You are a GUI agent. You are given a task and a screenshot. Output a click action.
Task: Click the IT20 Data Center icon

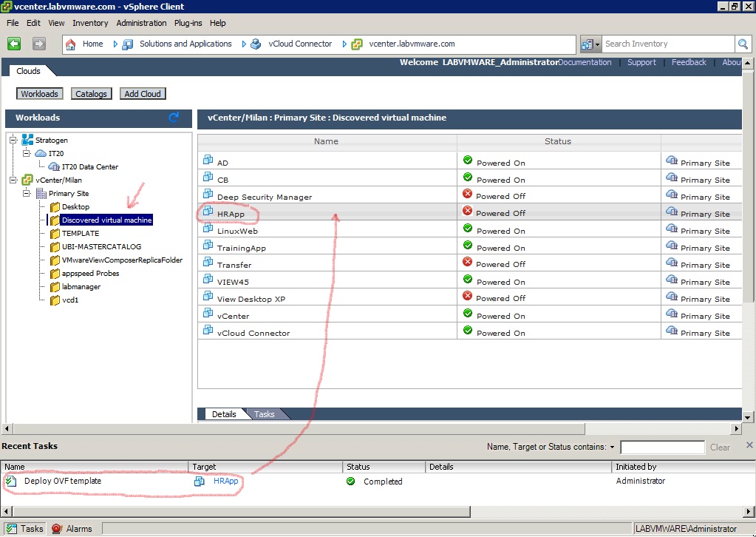tap(54, 166)
